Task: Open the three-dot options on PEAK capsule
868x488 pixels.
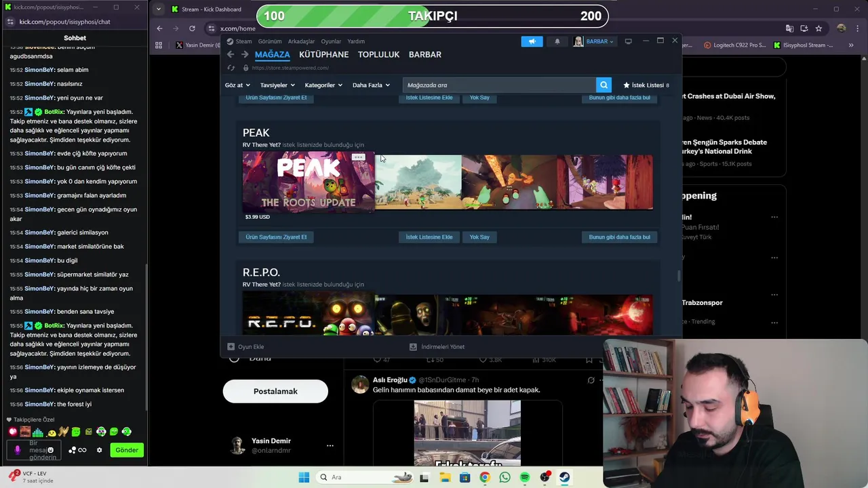Action: point(358,157)
